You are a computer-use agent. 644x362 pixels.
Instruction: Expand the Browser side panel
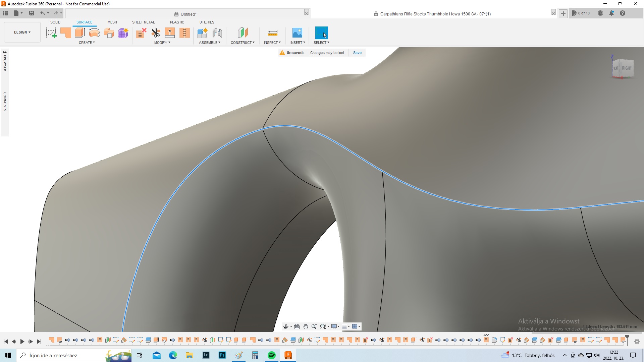5,61
